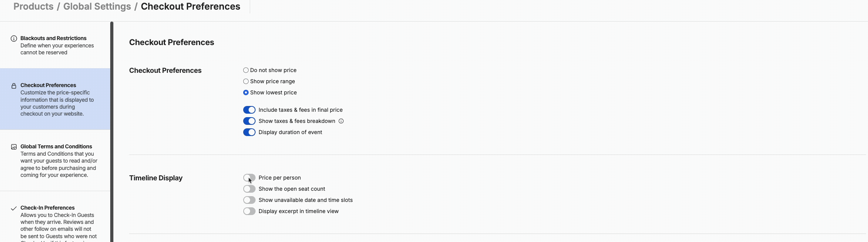The width and height of the screenshot is (868, 242).
Task: Turn on Show unavailable date and time slots
Action: click(x=249, y=200)
